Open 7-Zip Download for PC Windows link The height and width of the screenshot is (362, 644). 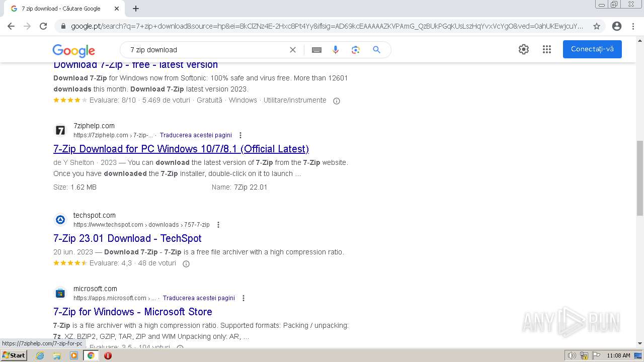tap(181, 149)
